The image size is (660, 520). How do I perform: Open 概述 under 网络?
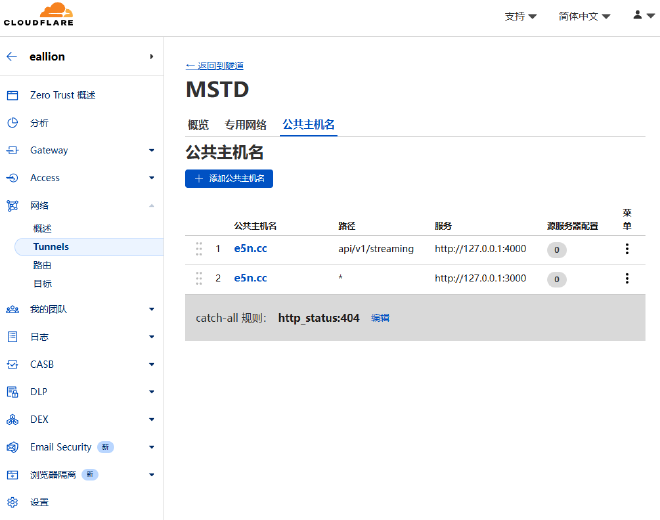tap(42, 229)
